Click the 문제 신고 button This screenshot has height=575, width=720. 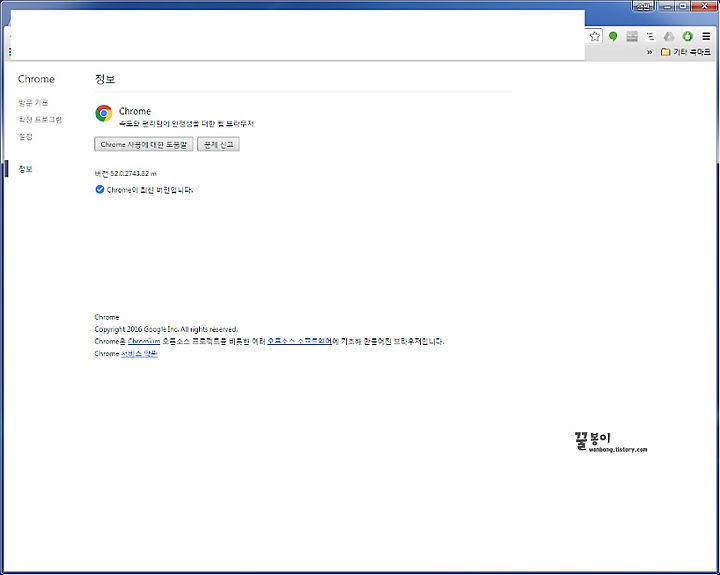click(x=219, y=144)
